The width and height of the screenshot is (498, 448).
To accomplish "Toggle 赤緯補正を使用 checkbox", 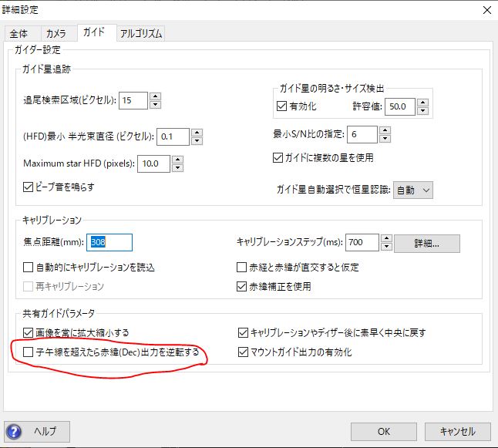I will click(241, 286).
